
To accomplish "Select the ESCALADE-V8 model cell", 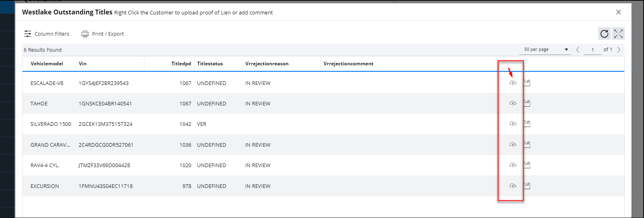I will [x=47, y=83].
